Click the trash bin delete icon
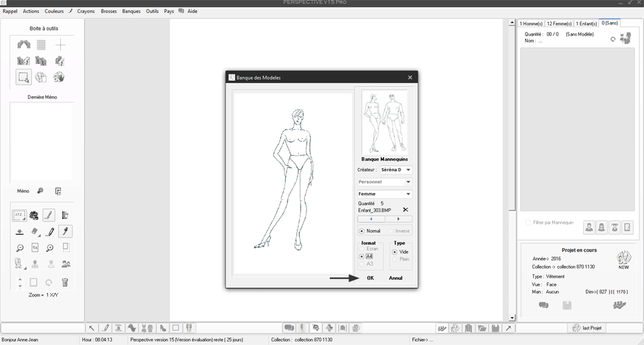The image size is (644, 345). [x=65, y=282]
